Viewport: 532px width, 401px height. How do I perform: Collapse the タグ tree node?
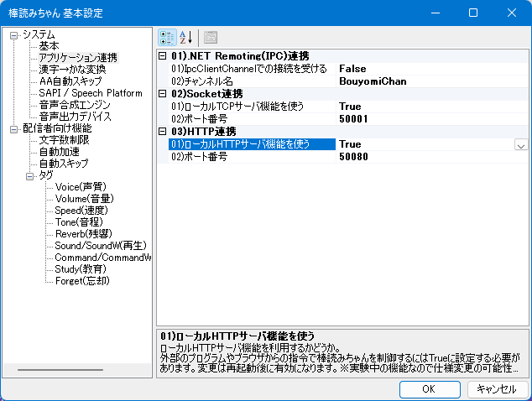[30, 175]
